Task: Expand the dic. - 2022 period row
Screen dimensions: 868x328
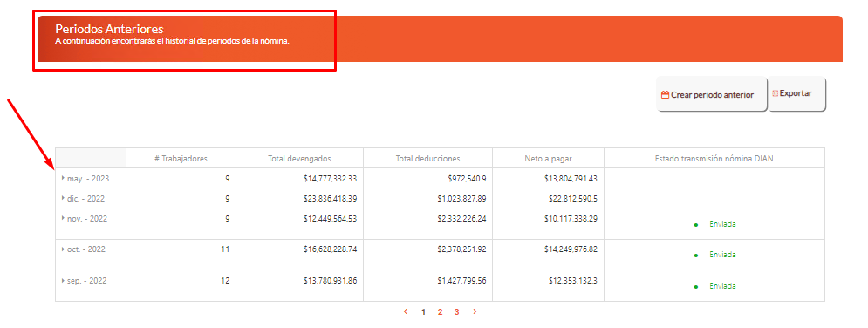Action: pyautogui.click(x=63, y=198)
